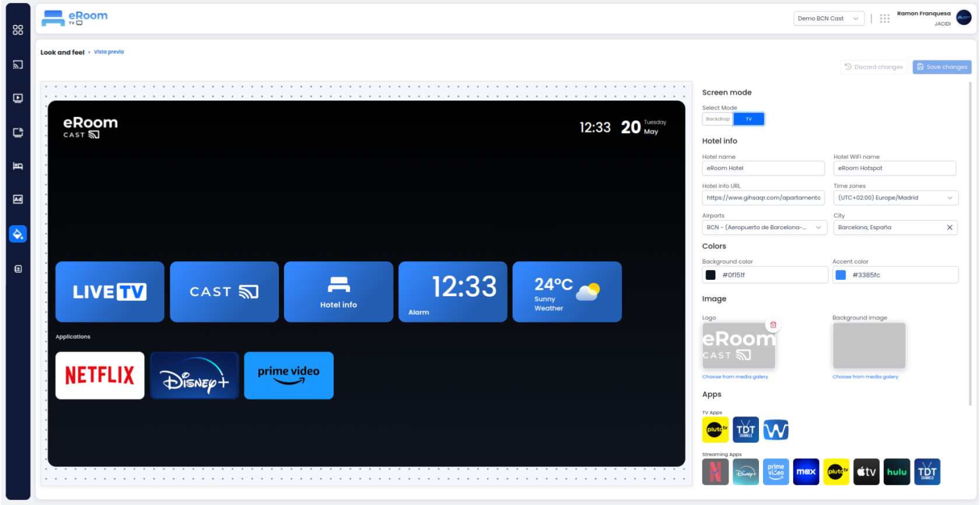980x505 pixels.
Task: Click the Prime Video tile in TV preview
Action: click(289, 376)
